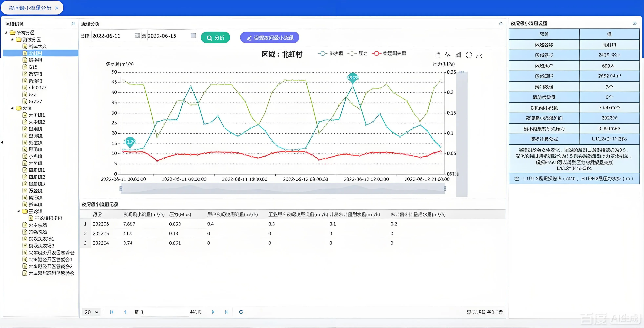The width and height of the screenshot is (644, 328).
Task: Click the file icon beside df00022
Action: 25,88
